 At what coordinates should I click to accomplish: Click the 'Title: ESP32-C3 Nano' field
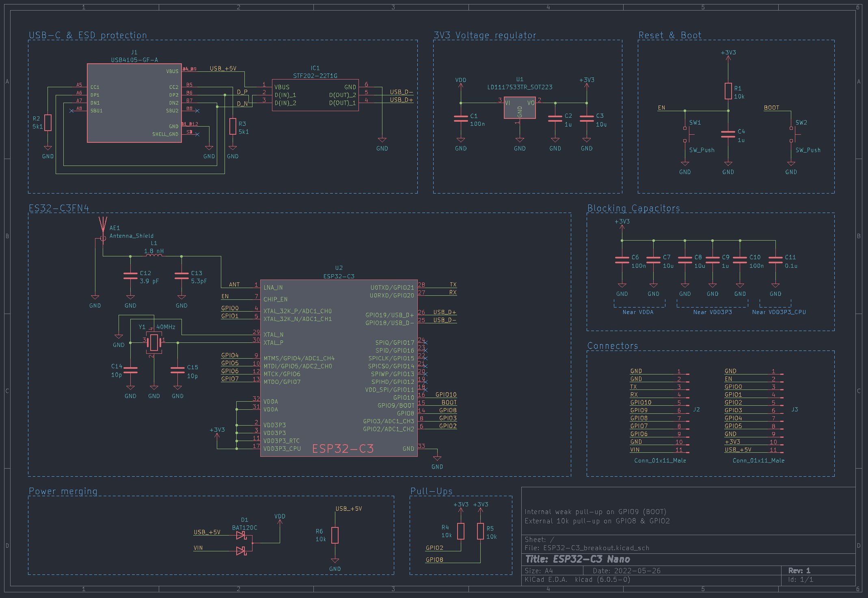pyautogui.click(x=577, y=559)
